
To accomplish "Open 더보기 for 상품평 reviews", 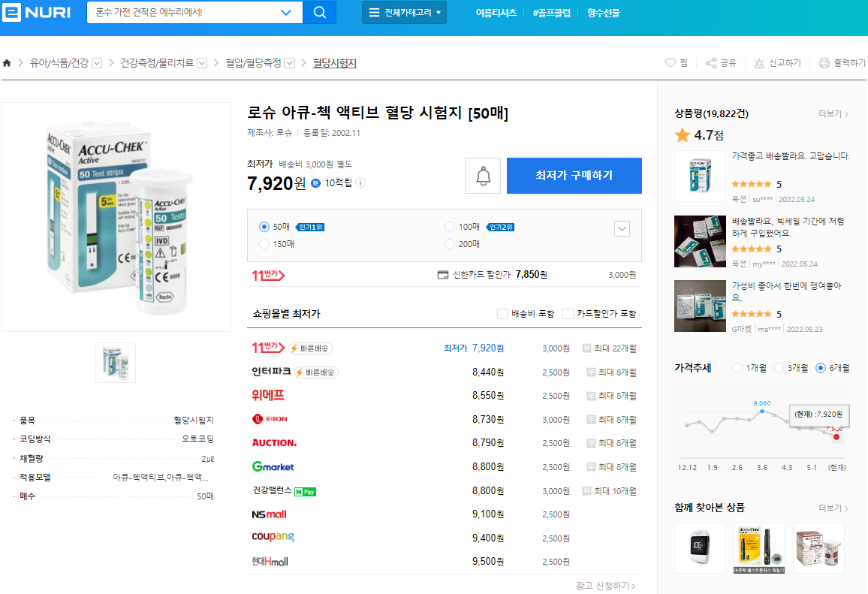I will pos(833,113).
